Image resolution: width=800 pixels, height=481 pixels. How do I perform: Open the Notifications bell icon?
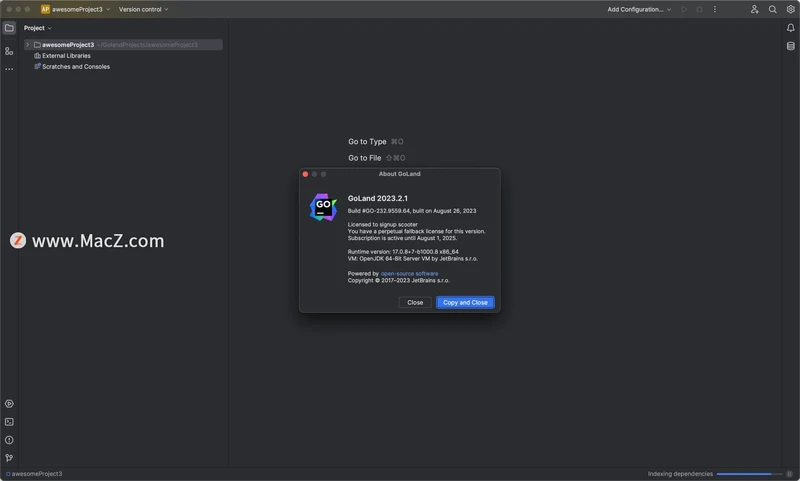790,28
